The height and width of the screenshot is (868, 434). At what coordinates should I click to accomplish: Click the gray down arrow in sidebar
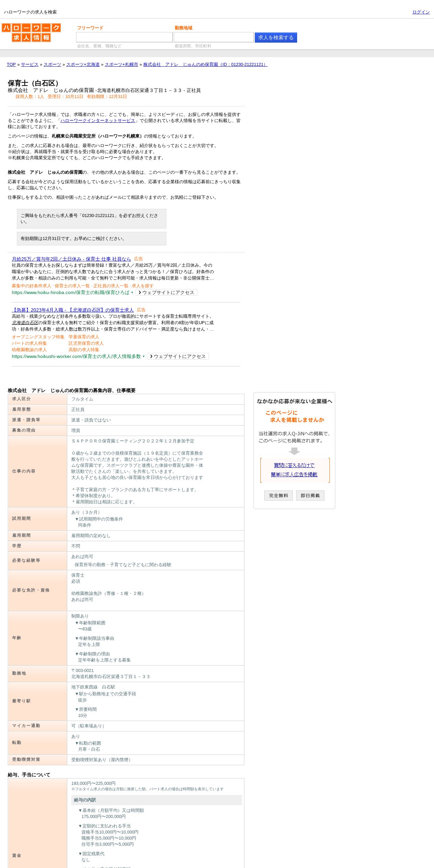294,451
